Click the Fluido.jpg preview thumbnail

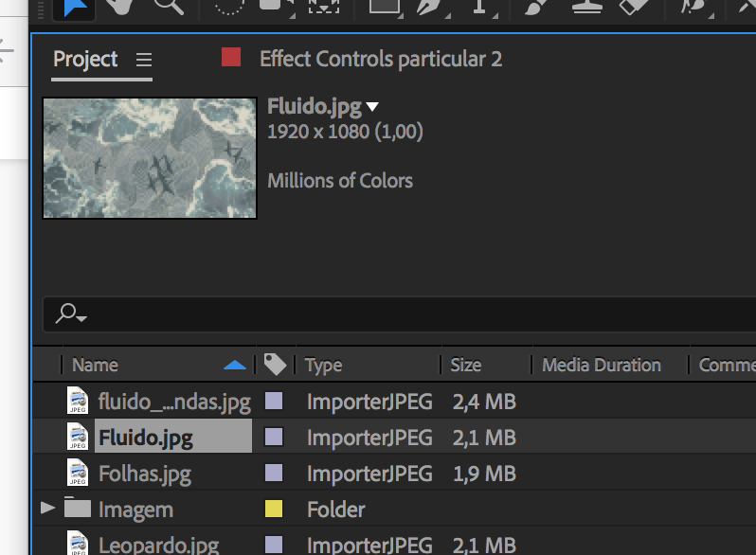point(150,158)
